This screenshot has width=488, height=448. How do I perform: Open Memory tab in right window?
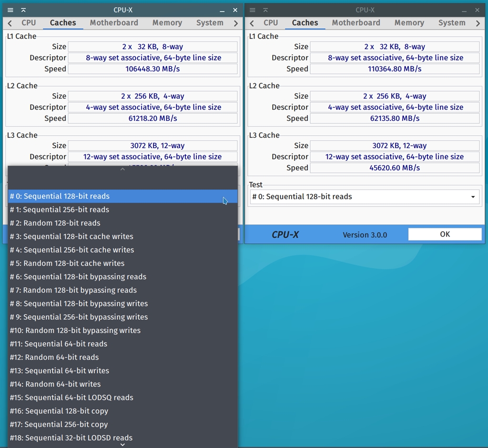[409, 23]
